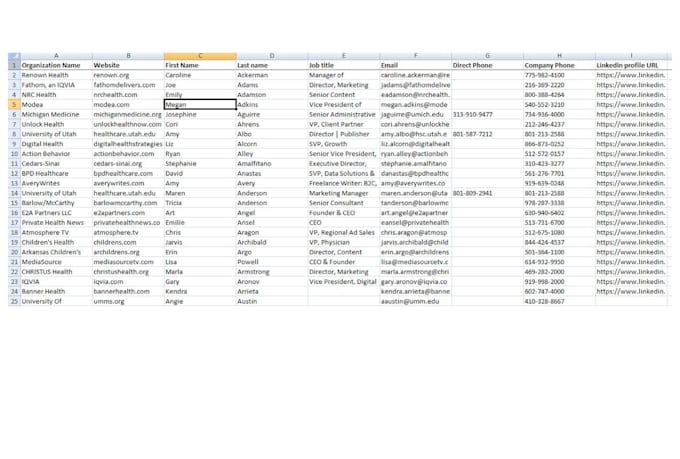
Task: Select the 'Michigan Medicine' cell
Action: (56, 115)
